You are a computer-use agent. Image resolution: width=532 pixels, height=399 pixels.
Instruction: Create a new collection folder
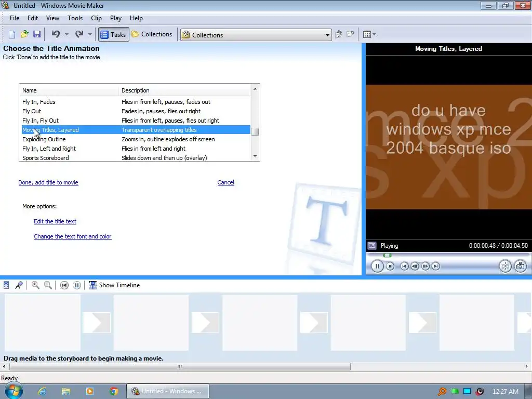(350, 34)
